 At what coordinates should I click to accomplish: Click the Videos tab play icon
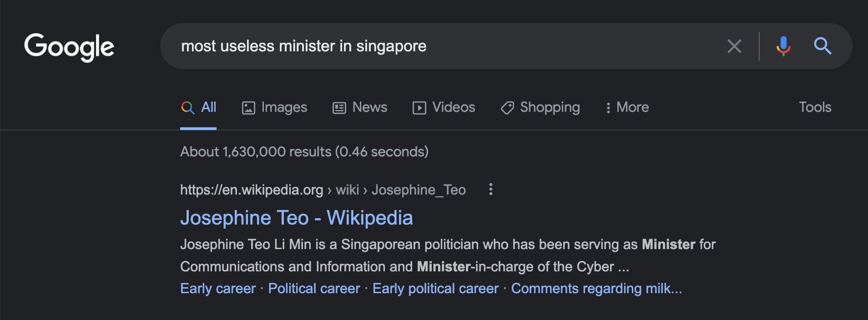419,108
